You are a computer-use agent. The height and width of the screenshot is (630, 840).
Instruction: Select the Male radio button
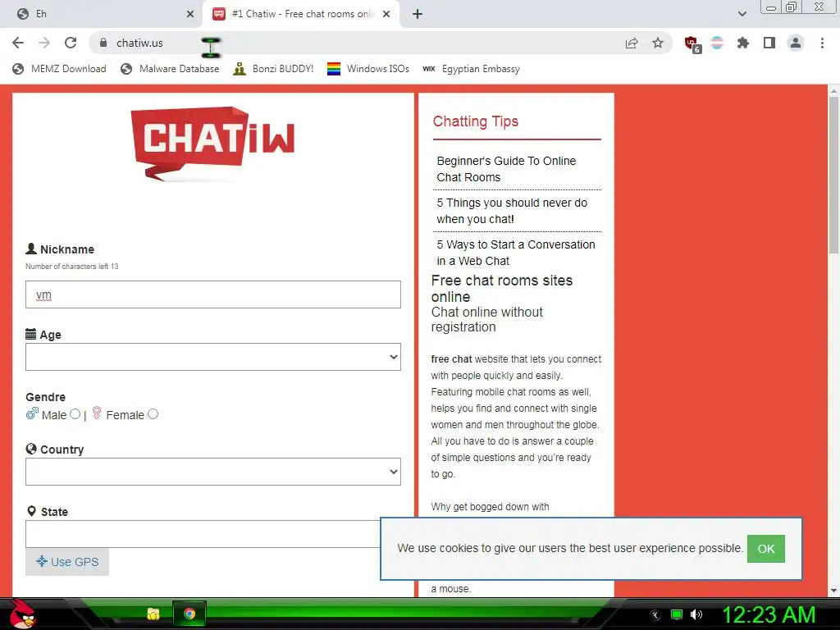click(75, 414)
